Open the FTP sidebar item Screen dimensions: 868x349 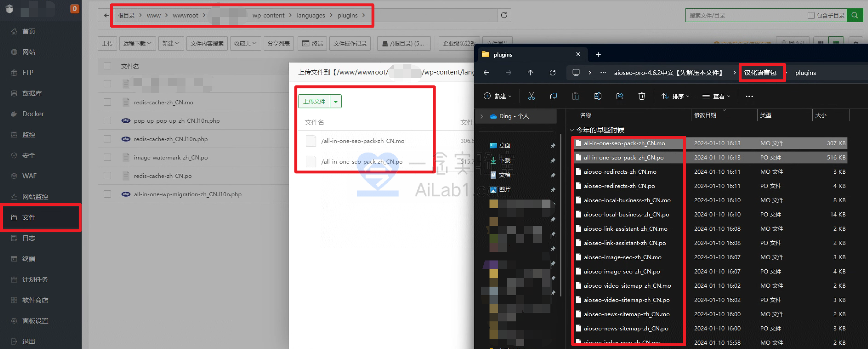[28, 72]
